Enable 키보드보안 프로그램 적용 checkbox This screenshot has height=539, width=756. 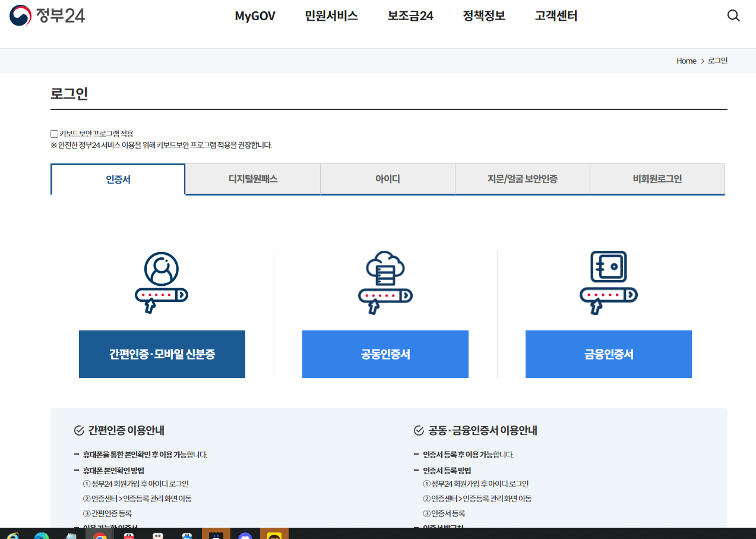coord(55,134)
